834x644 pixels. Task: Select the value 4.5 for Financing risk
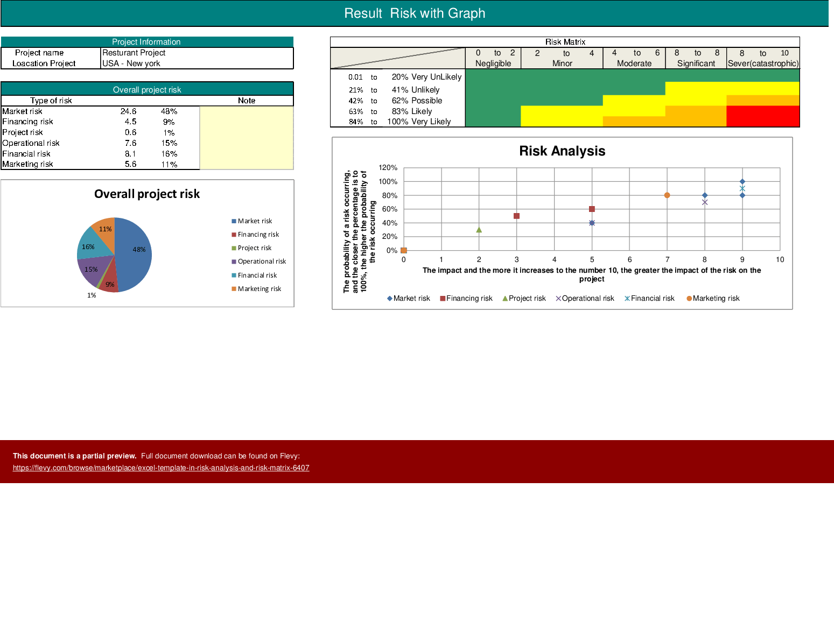(130, 122)
